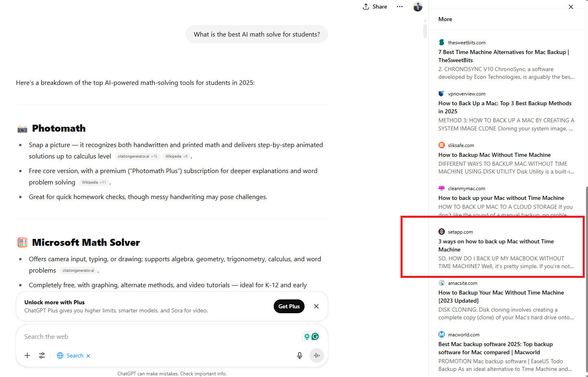Click the thesweetbits.com favicon
The width and height of the screenshot is (588, 377).
coord(442,42)
